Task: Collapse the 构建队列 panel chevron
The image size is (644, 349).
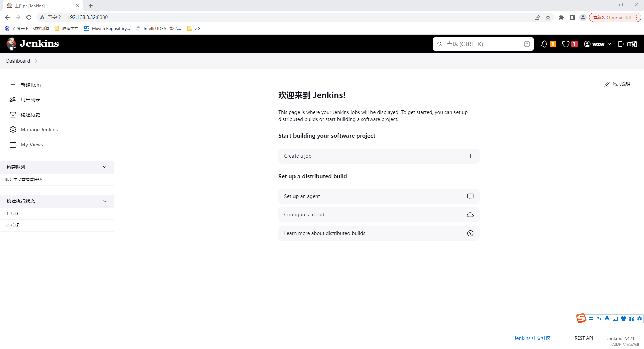Action: [105, 167]
